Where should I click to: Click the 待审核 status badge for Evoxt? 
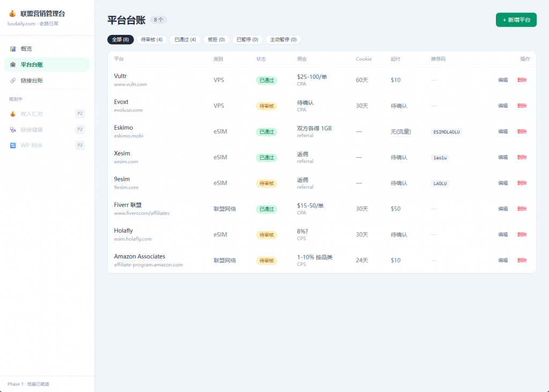point(266,106)
